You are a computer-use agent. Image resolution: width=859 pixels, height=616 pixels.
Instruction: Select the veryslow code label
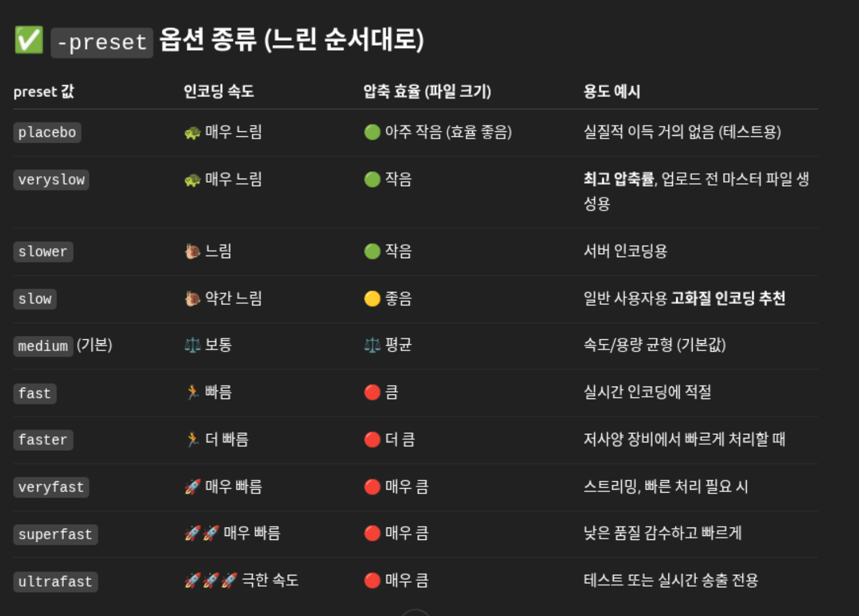51,180
